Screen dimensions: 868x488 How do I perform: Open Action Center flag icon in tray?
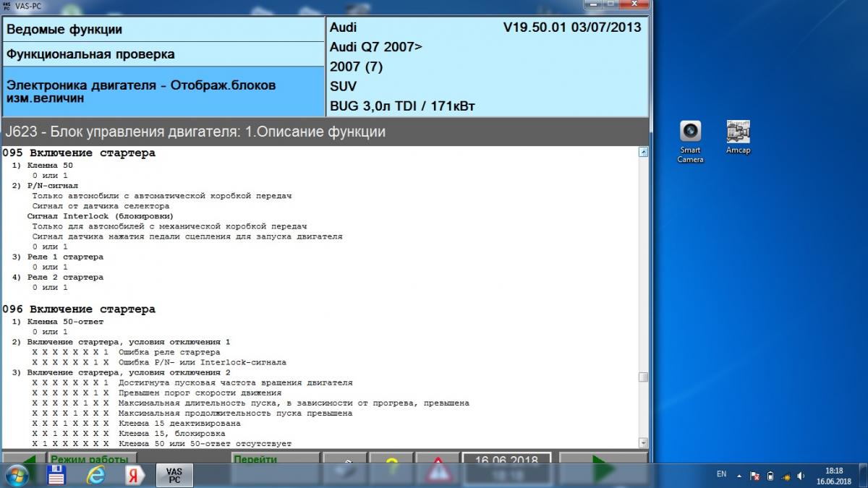coord(754,476)
